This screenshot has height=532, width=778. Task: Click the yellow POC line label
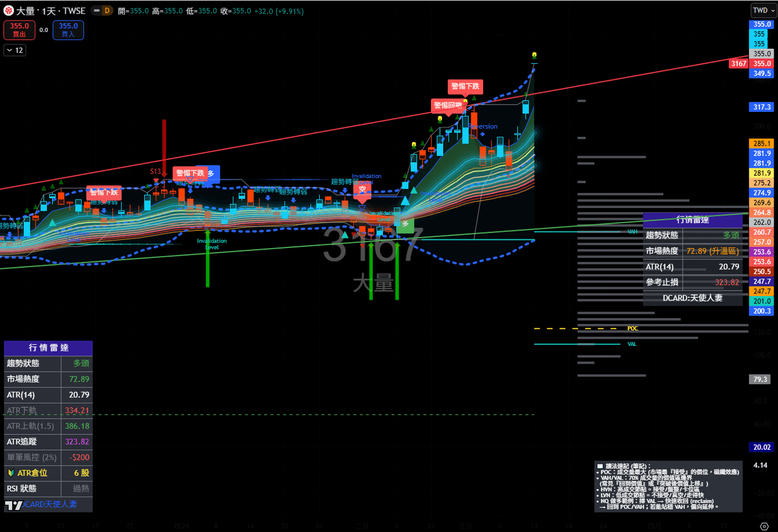coord(633,328)
